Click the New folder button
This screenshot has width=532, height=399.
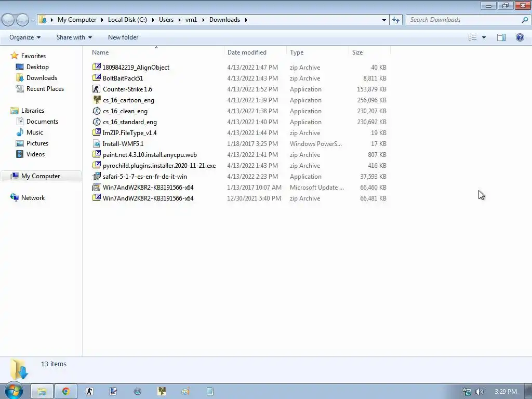[x=123, y=37]
